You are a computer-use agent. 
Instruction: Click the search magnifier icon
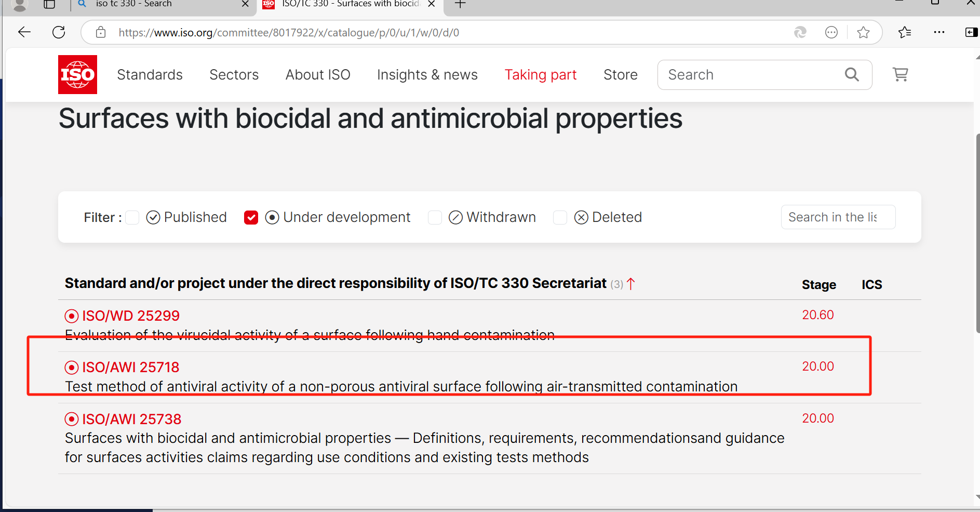852,74
